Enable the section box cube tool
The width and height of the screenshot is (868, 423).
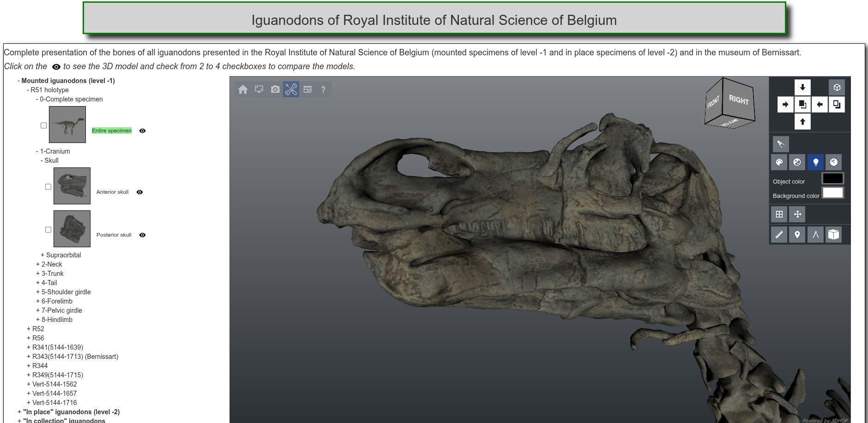(833, 234)
